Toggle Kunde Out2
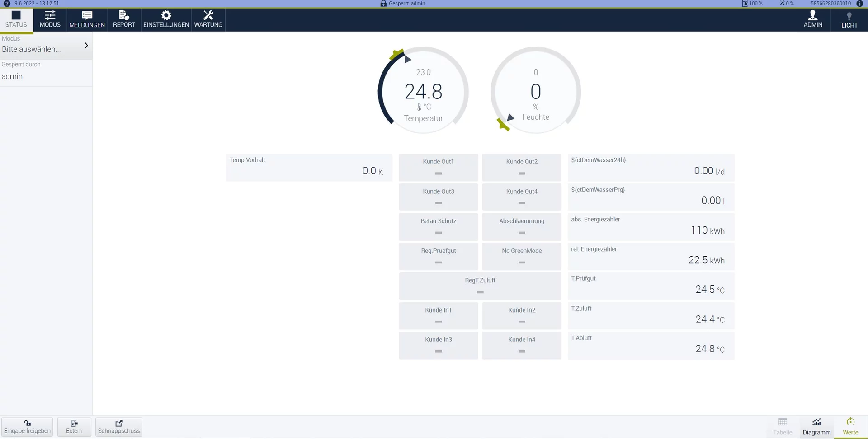Image resolution: width=868 pixels, height=439 pixels. 522,167
